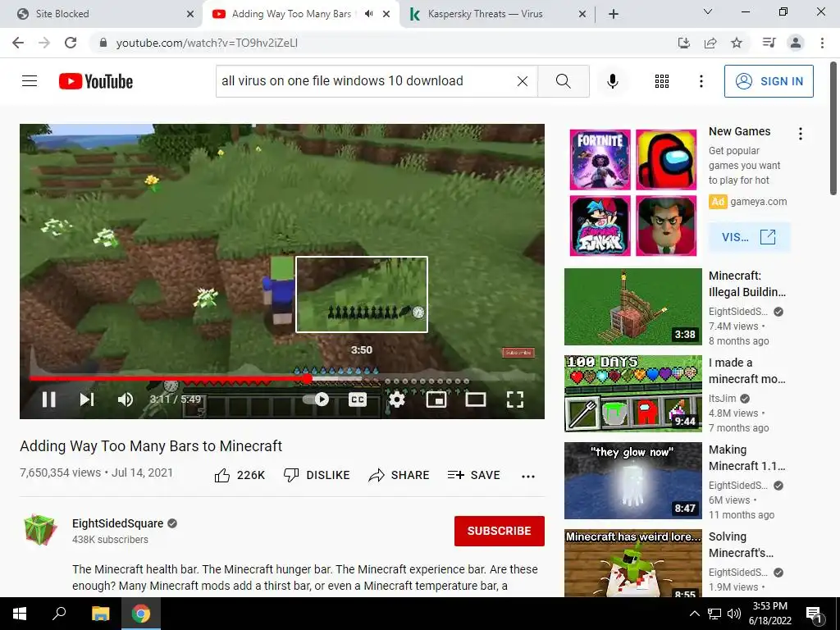Open Windows Start menu
This screenshot has width=840, height=630.
[20, 614]
